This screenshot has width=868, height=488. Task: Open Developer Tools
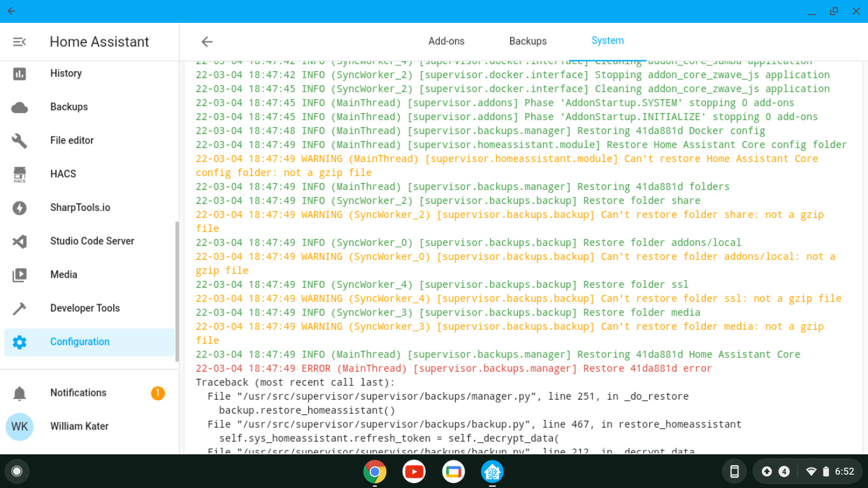pyautogui.click(x=85, y=308)
